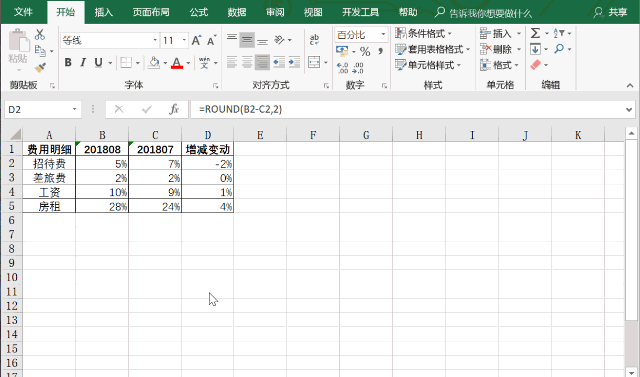Viewport: 640px width, 377px height.
Task: Switch to the 页面布局 tab
Action: point(151,12)
